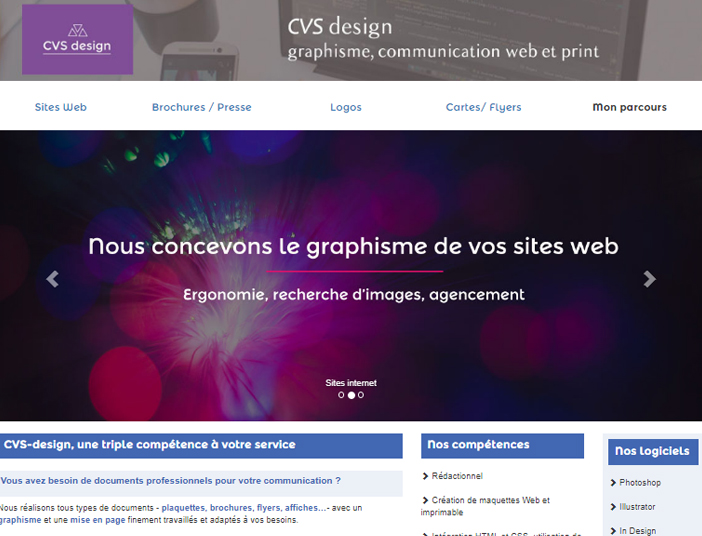Click the 'graphisme, communication web et print' tagline
This screenshot has height=536, width=702.
click(443, 52)
